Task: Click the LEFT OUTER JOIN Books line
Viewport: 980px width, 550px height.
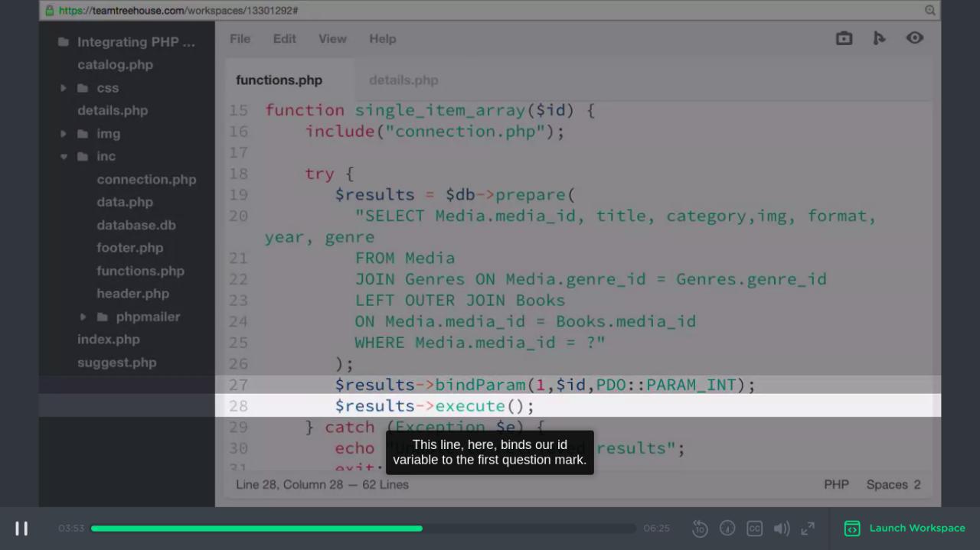Action: click(460, 301)
